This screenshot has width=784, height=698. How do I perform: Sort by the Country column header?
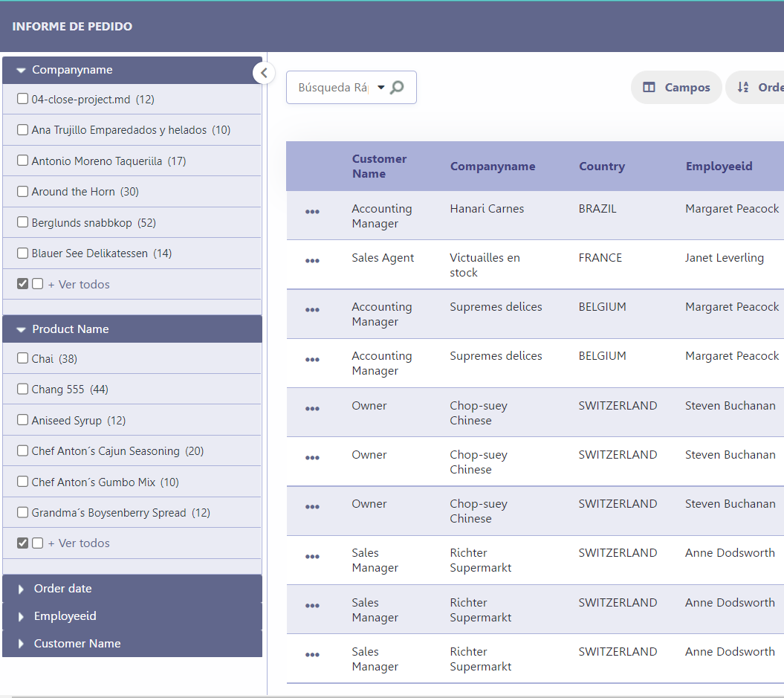click(x=602, y=166)
